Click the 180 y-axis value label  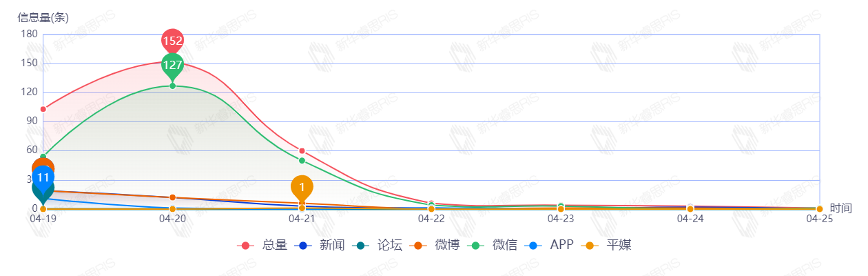30,34
